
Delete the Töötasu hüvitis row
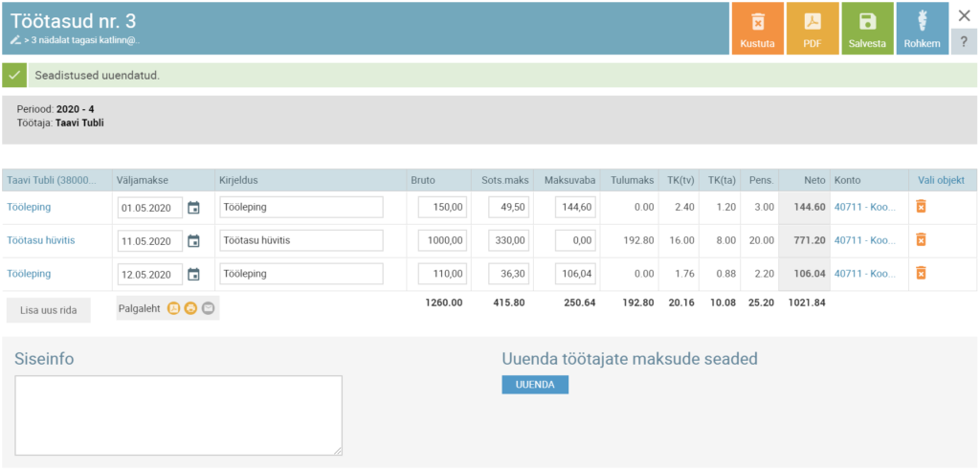click(x=921, y=240)
